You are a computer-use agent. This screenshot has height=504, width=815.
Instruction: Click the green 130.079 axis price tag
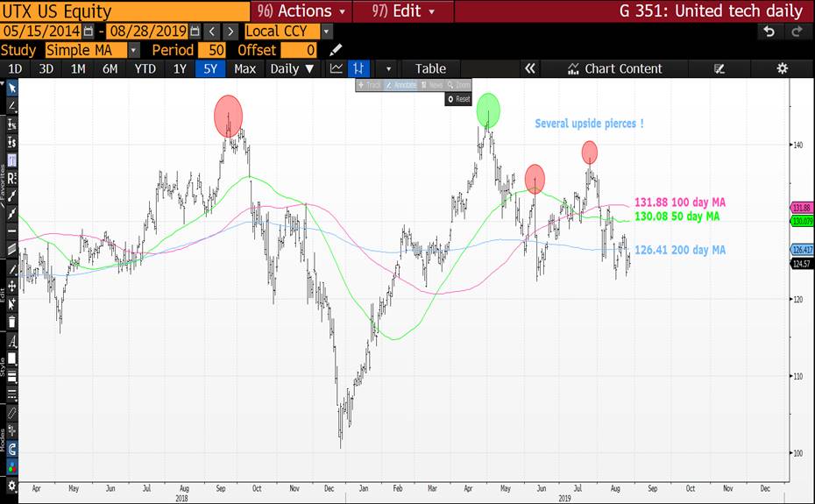[802, 221]
